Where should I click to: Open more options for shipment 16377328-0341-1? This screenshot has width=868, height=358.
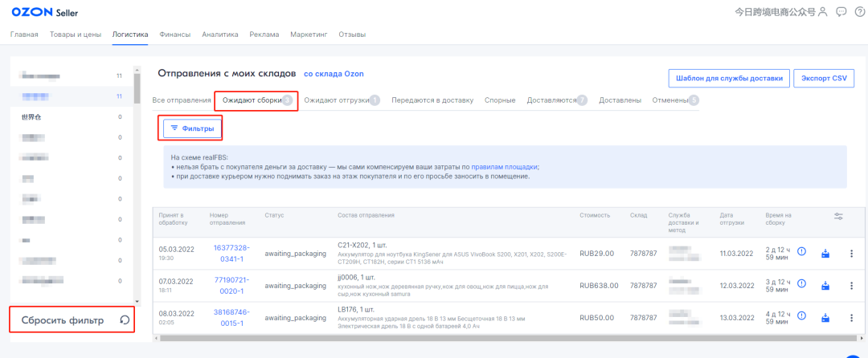pos(851,254)
